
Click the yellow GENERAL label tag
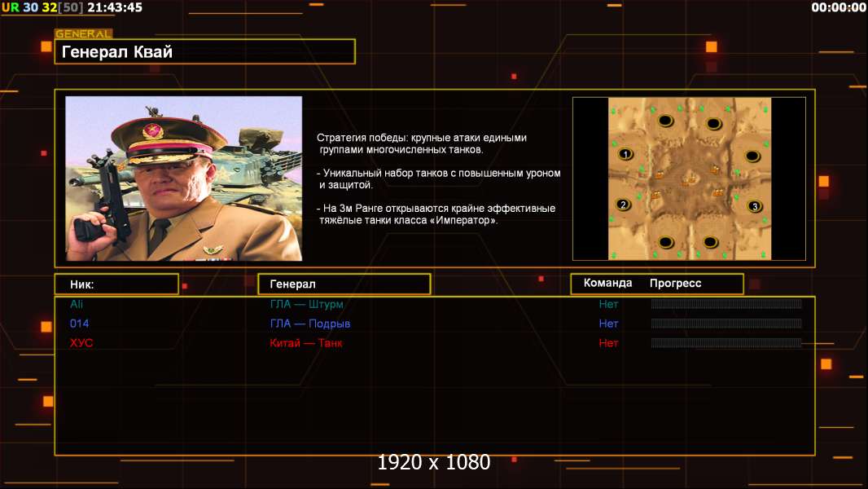[x=84, y=33]
